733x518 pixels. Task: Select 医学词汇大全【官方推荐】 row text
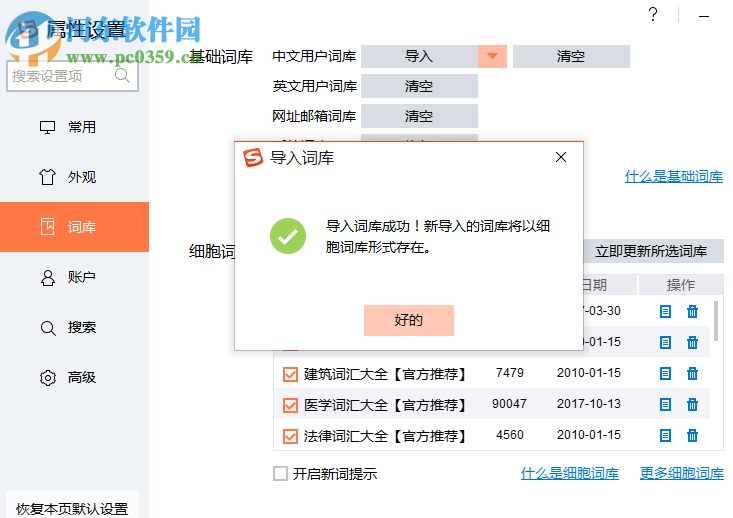[x=385, y=405]
